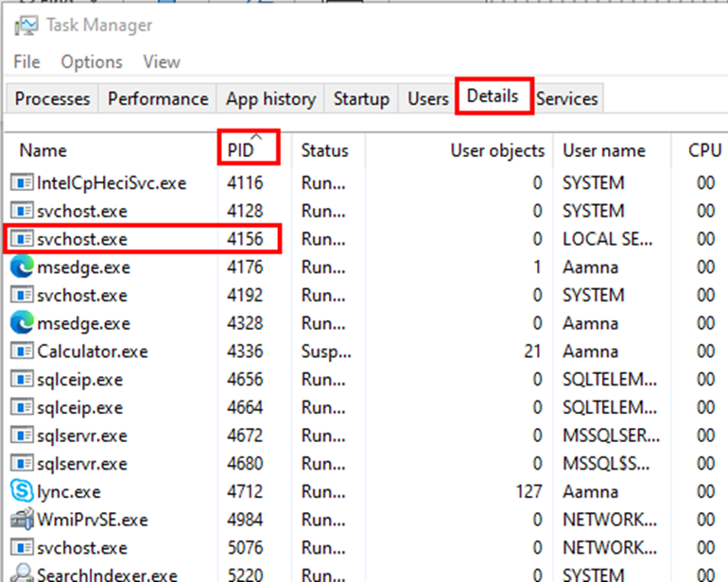Click PID value 4656
Image resolution: width=728 pixels, height=582 pixels.
tap(245, 379)
